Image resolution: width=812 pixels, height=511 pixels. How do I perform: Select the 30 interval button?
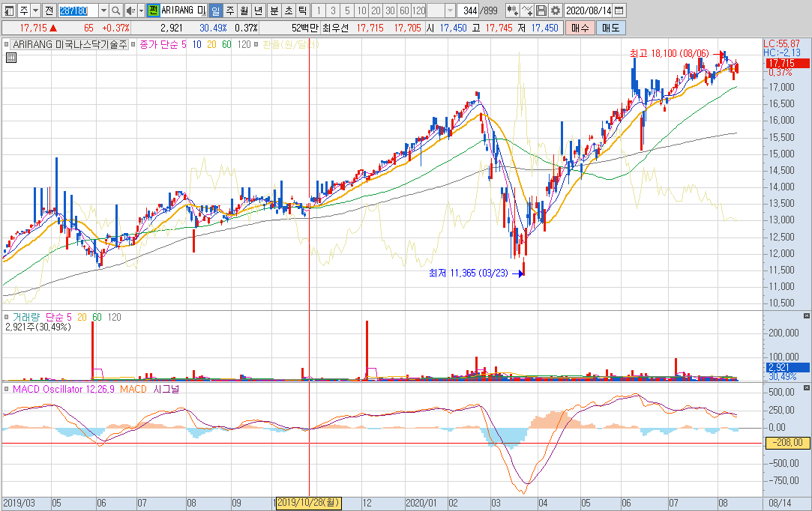(x=391, y=10)
